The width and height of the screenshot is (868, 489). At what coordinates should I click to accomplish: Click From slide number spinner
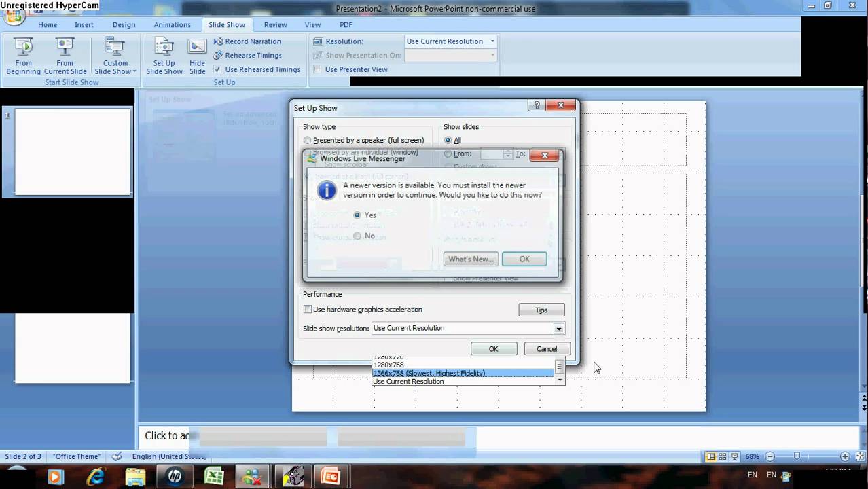coord(508,154)
